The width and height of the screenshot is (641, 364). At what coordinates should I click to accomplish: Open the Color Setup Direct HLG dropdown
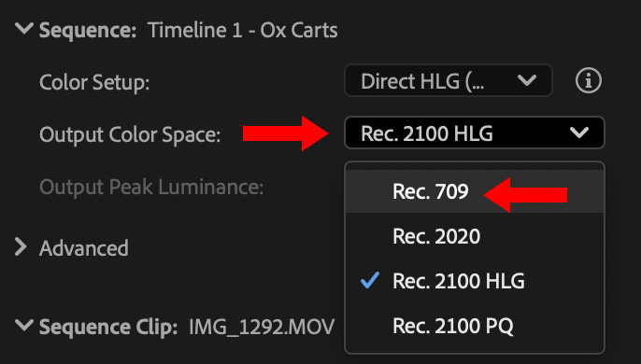(449, 80)
